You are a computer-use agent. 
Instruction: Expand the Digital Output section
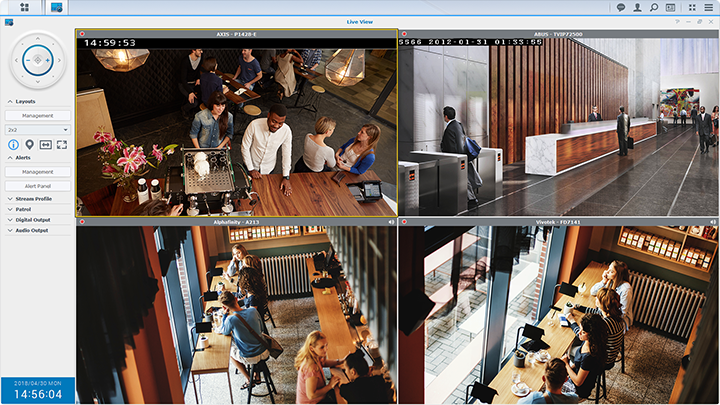(33, 219)
